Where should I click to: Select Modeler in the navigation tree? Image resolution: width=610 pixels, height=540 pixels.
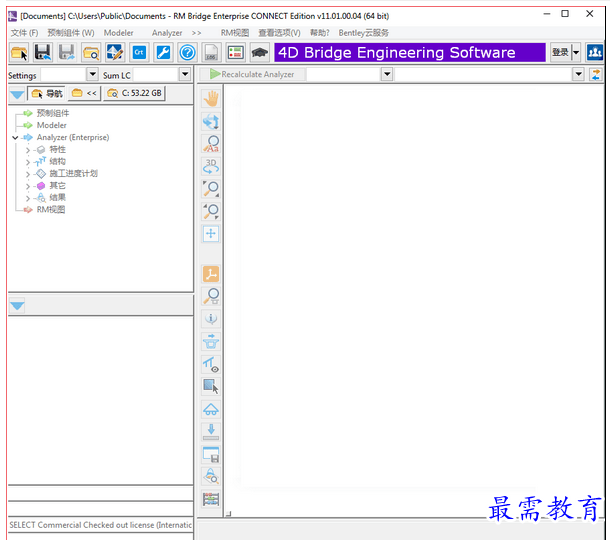pos(51,125)
